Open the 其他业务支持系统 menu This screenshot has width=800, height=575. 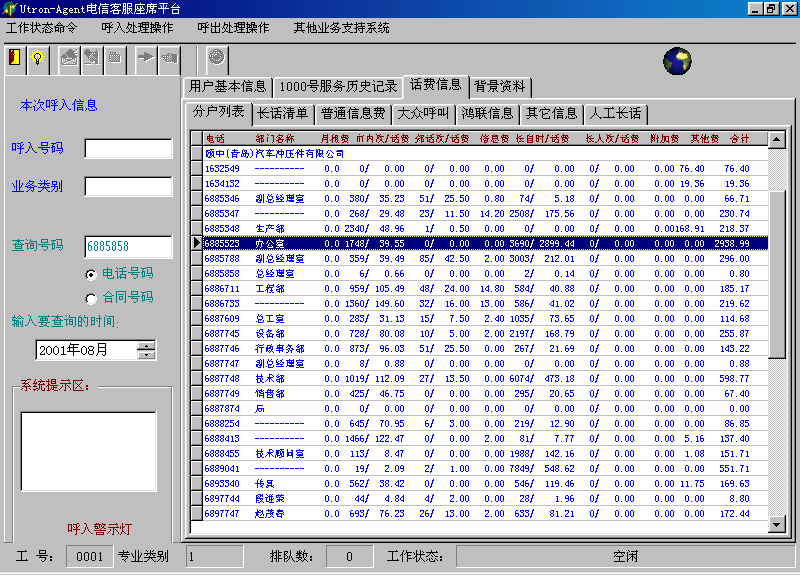click(x=341, y=28)
